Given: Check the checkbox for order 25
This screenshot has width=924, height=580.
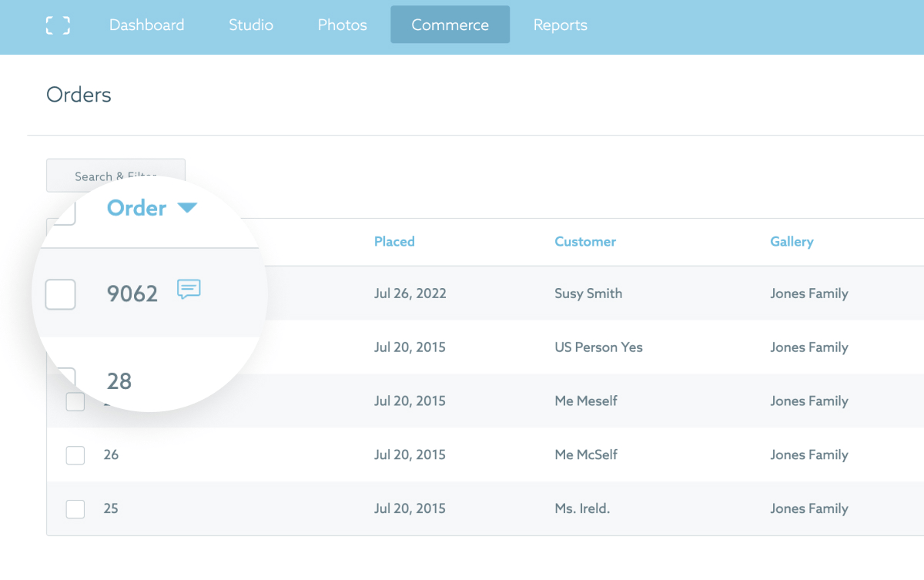Looking at the screenshot, I should [75, 508].
